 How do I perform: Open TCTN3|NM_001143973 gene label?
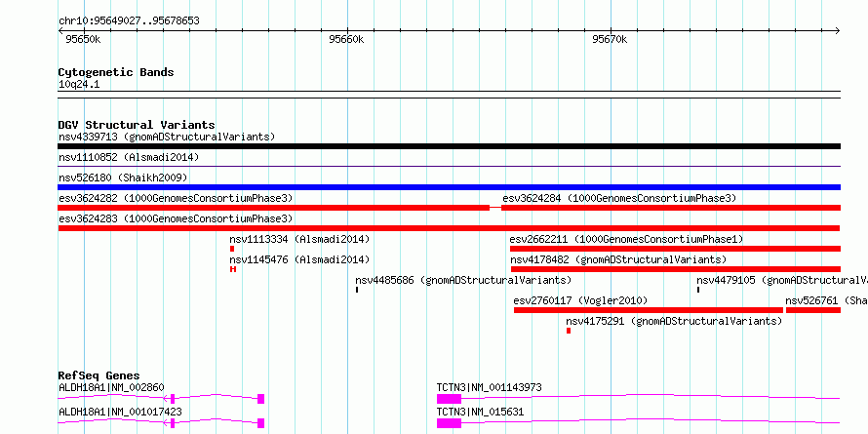point(490,387)
